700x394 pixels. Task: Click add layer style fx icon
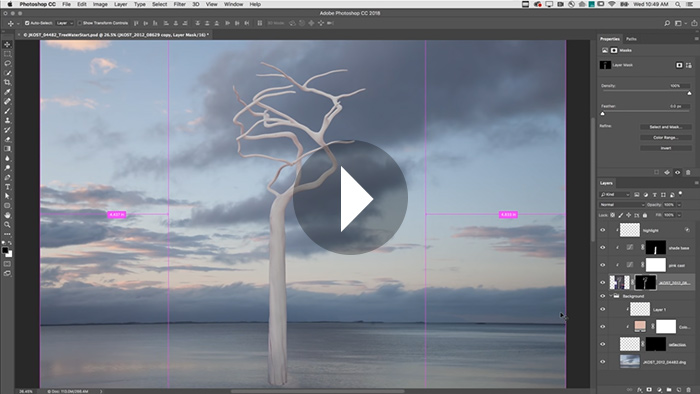pos(639,390)
